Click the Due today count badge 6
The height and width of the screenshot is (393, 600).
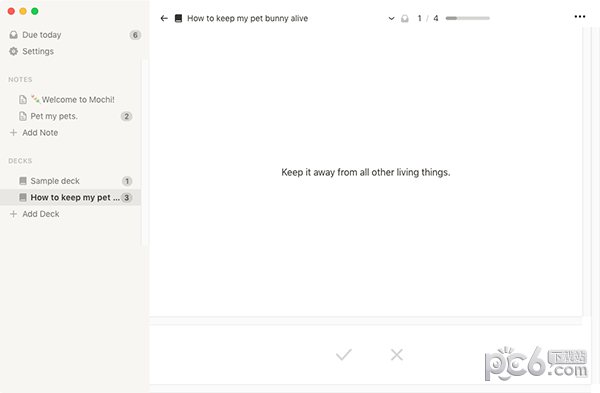point(135,35)
